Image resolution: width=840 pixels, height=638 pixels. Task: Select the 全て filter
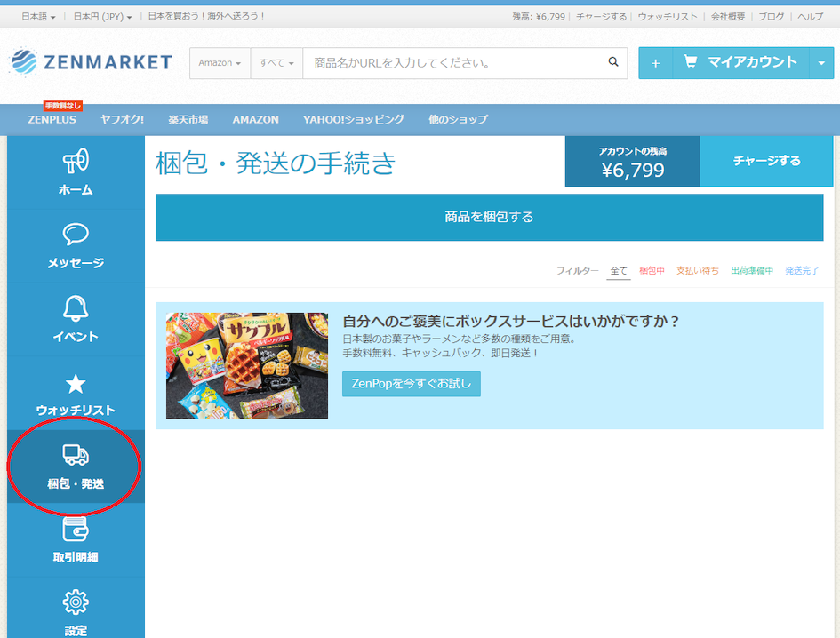tap(619, 270)
